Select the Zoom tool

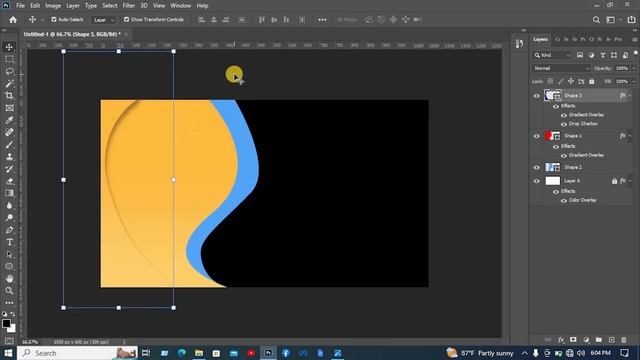pyautogui.click(x=9, y=291)
